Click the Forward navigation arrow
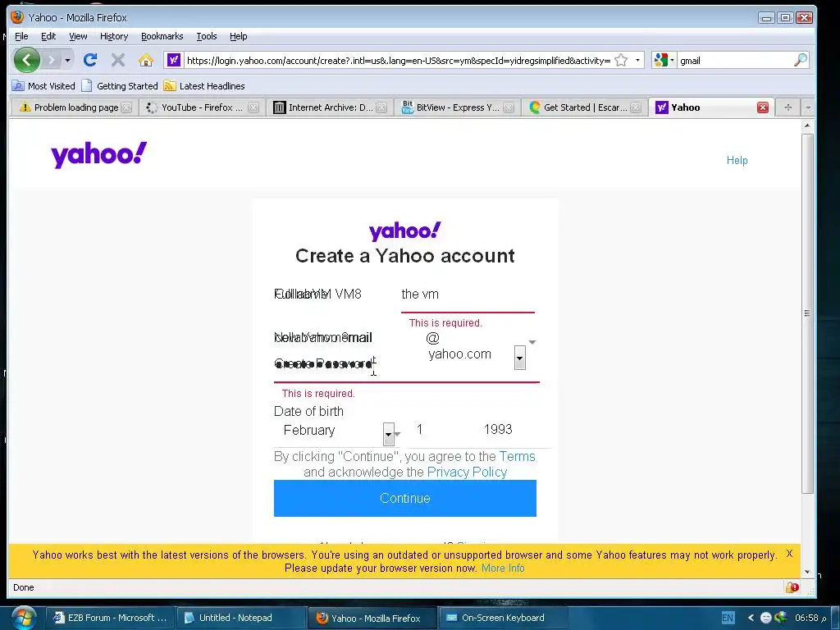840x630 pixels. point(52,60)
